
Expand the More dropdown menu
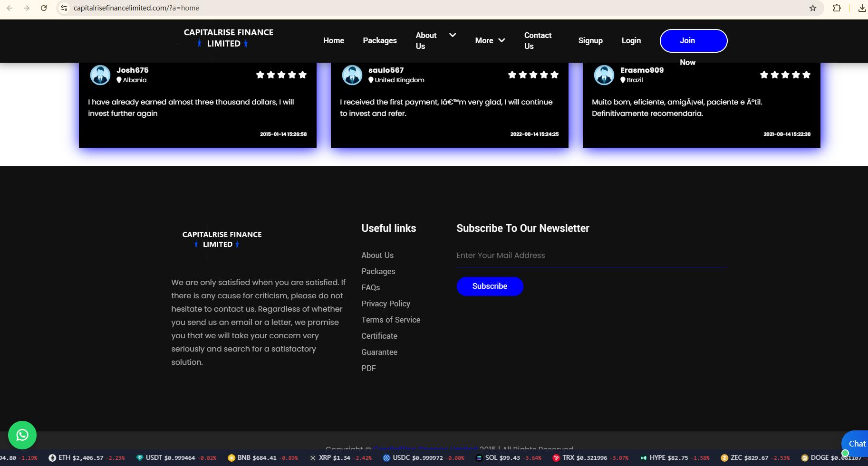490,41
